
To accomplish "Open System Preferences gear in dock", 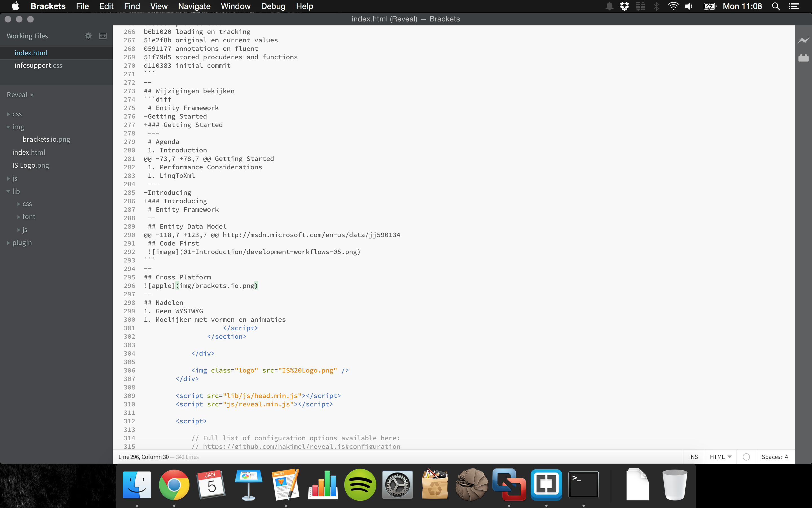I will point(398,485).
